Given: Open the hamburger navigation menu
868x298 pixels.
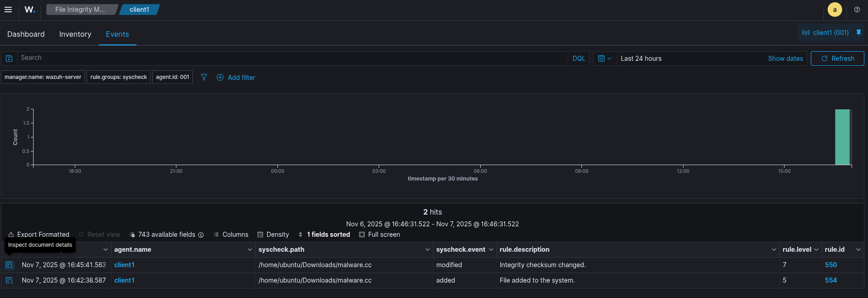Looking at the screenshot, I should pyautogui.click(x=8, y=10).
